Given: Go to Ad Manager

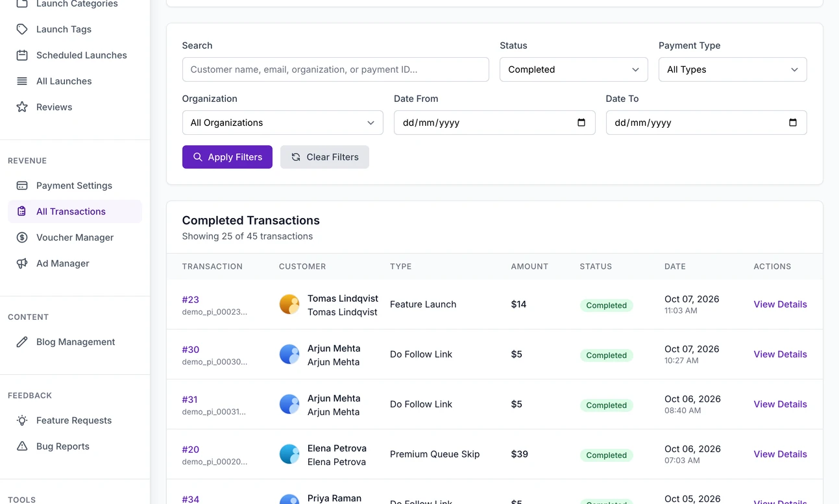Looking at the screenshot, I should (x=75, y=263).
